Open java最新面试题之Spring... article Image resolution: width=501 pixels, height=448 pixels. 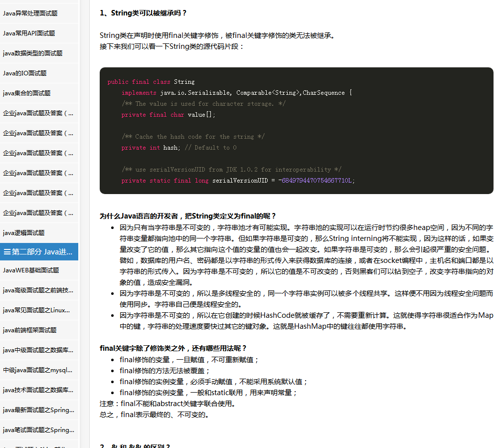38,410
